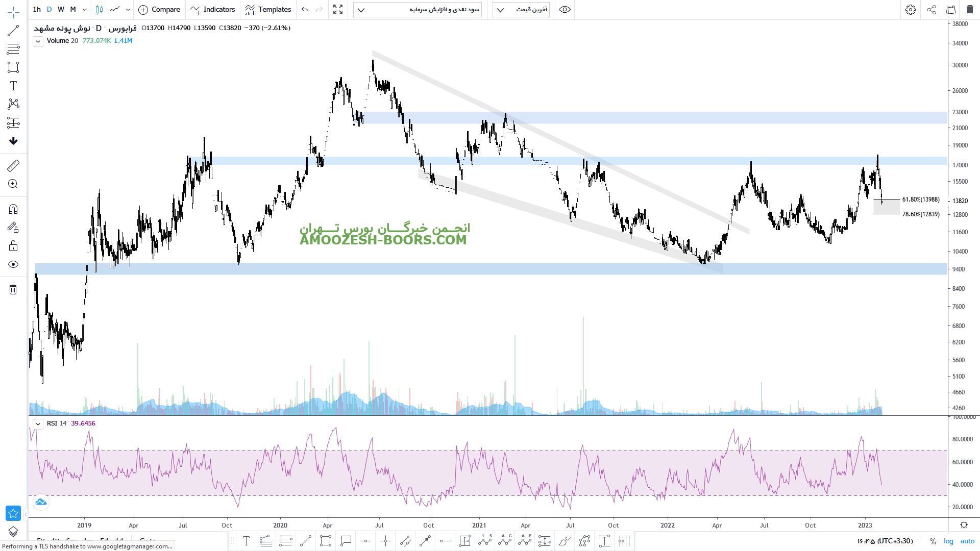Click the zoom in magnifier tool

click(x=13, y=184)
